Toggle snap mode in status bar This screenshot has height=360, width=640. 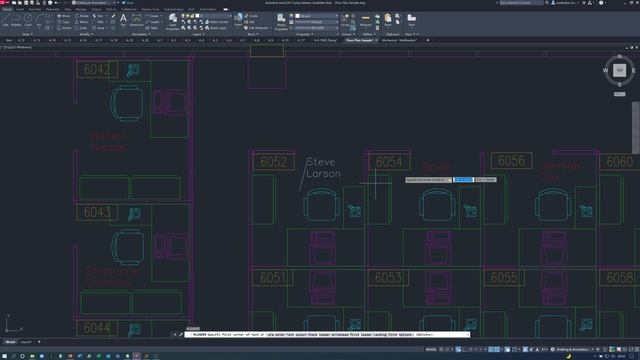[x=447, y=349]
